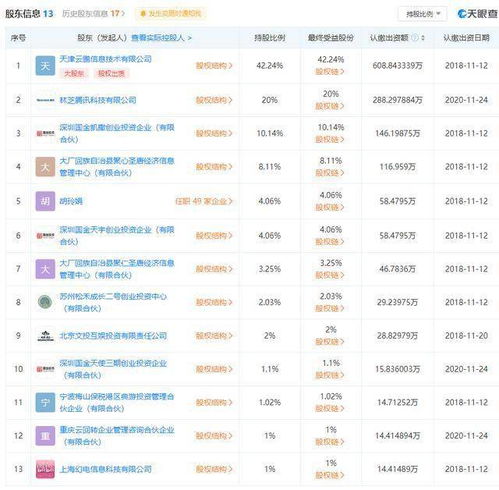The height and width of the screenshot is (490, 499).
Task: Click the 持股比例 column header
Action: point(270,38)
